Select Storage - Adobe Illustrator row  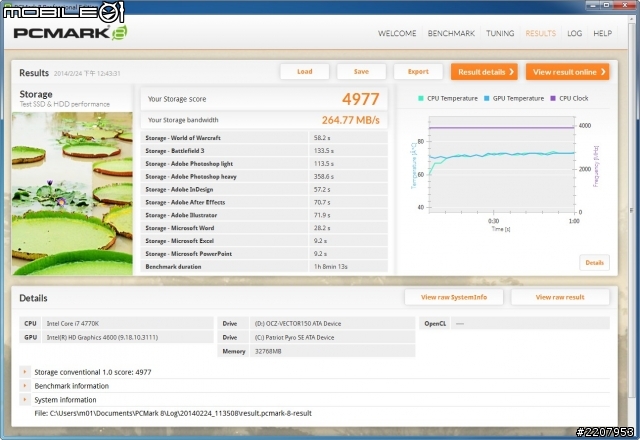click(x=264, y=215)
